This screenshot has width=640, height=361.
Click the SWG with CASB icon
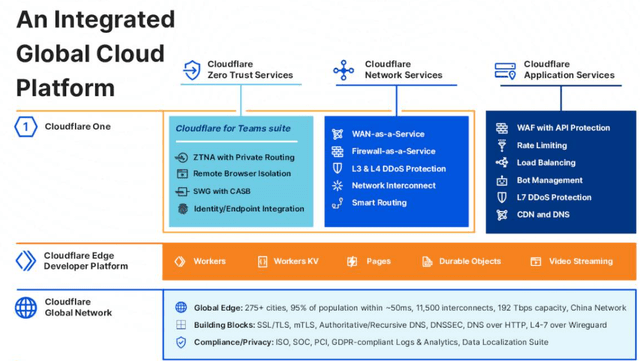coord(182,191)
